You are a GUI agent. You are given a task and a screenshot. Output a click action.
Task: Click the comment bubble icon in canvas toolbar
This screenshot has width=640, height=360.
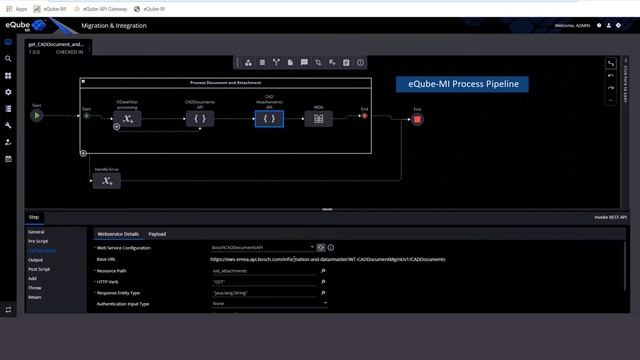tap(304, 62)
